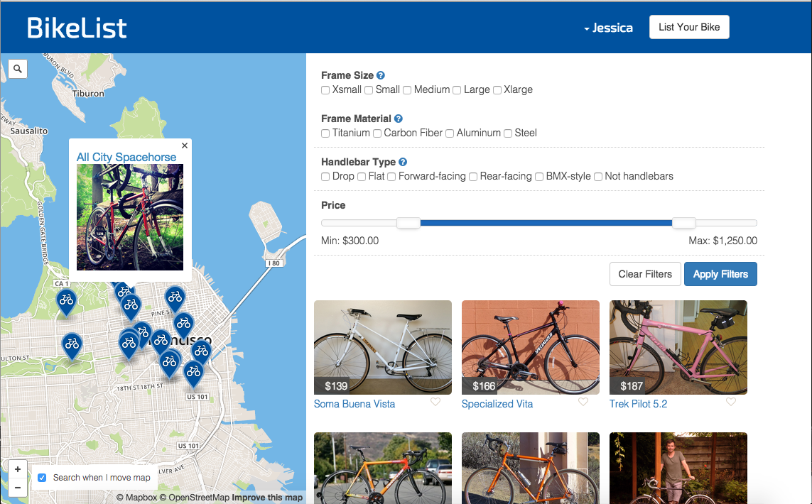Close the All City Spacehorse popup

(185, 146)
